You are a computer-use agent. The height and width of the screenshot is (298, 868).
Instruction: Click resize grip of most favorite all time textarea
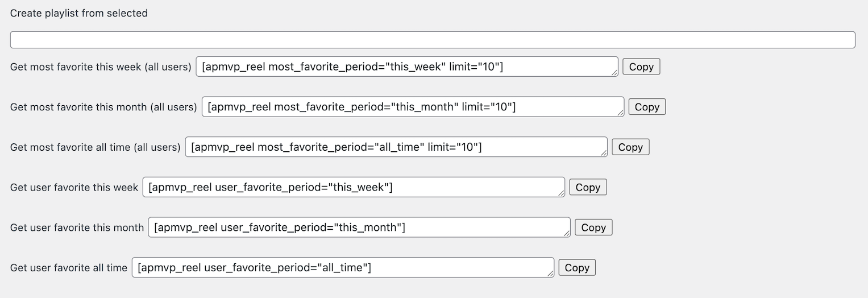coord(604,154)
